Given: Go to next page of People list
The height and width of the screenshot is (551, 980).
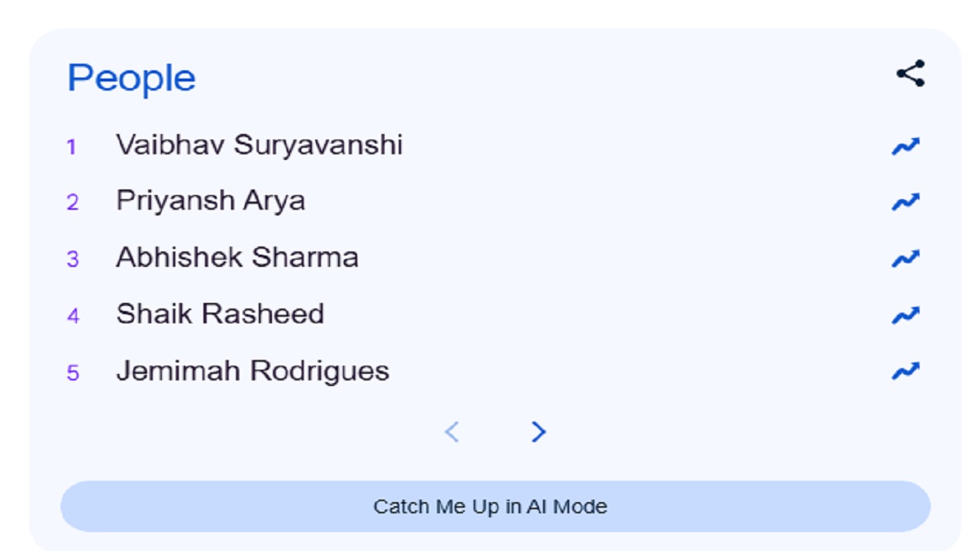Looking at the screenshot, I should click(x=538, y=432).
